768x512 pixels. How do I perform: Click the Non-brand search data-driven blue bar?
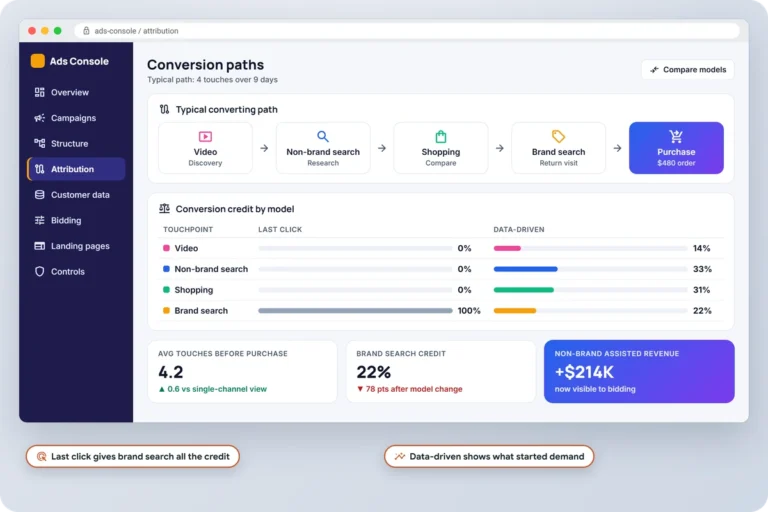tap(526, 269)
